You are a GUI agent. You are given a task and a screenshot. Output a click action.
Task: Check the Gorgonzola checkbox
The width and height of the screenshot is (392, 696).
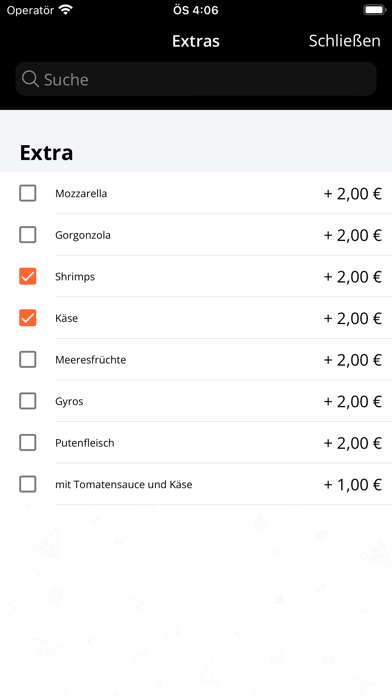(28, 235)
